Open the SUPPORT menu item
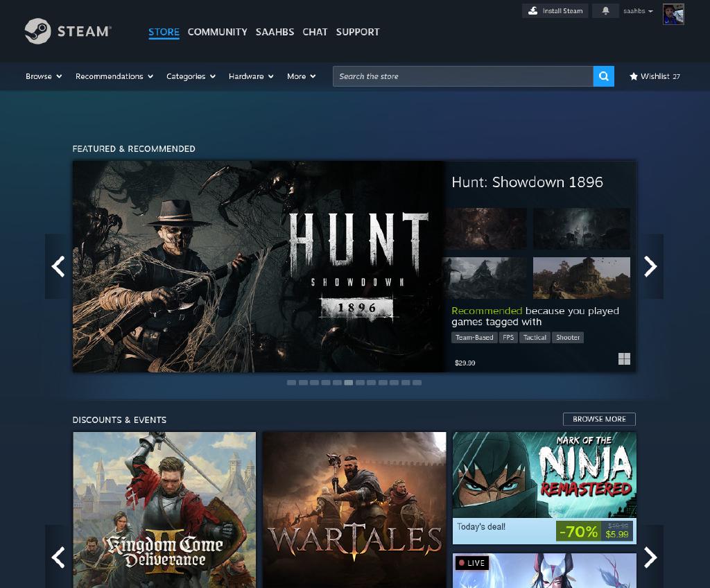The height and width of the screenshot is (588, 710). [x=358, y=32]
